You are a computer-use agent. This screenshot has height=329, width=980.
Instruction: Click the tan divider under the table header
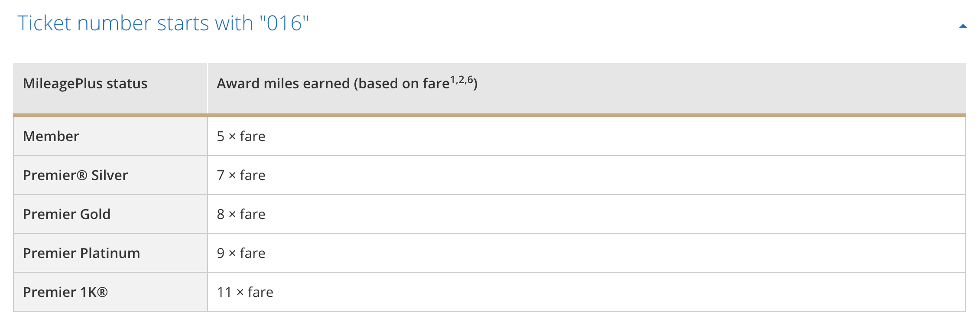pos(490,115)
